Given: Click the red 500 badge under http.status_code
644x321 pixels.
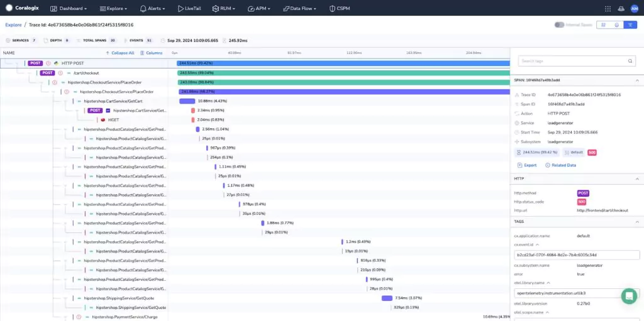Looking at the screenshot, I should click(x=582, y=202).
